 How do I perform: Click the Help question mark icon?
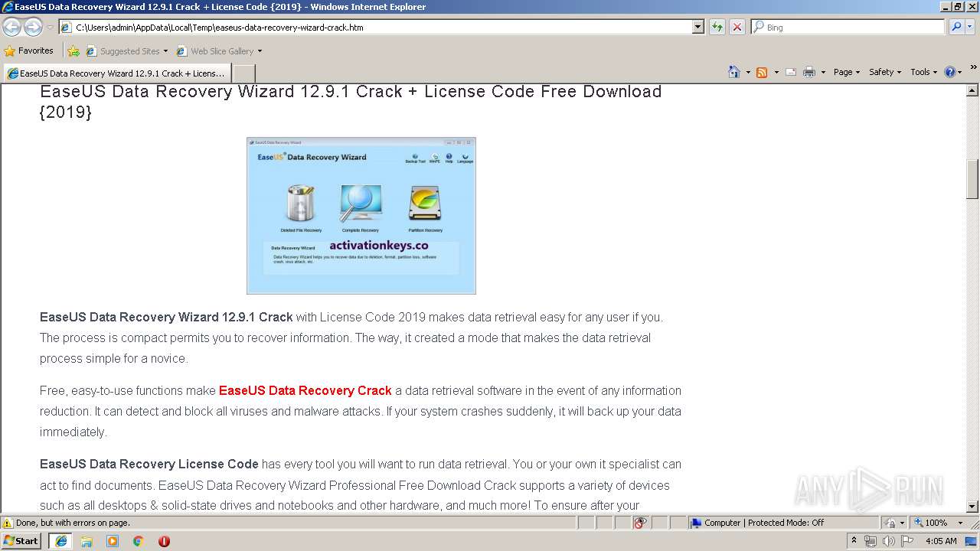950,72
